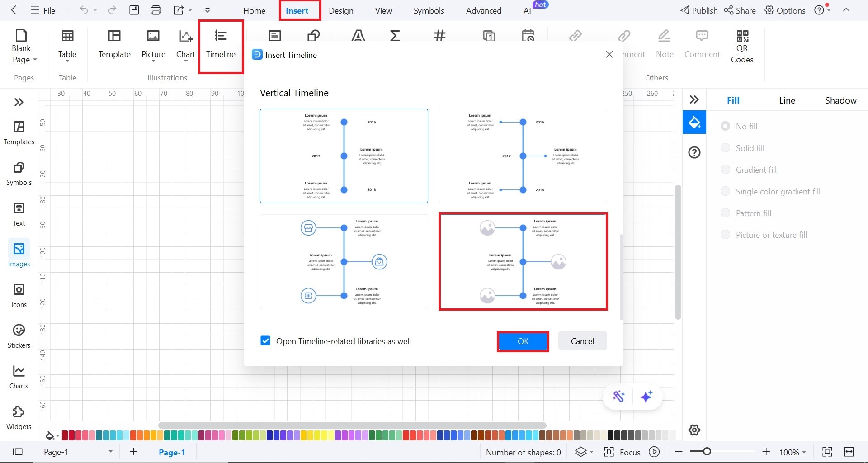Open the Widgets sidebar panel

tap(19, 418)
